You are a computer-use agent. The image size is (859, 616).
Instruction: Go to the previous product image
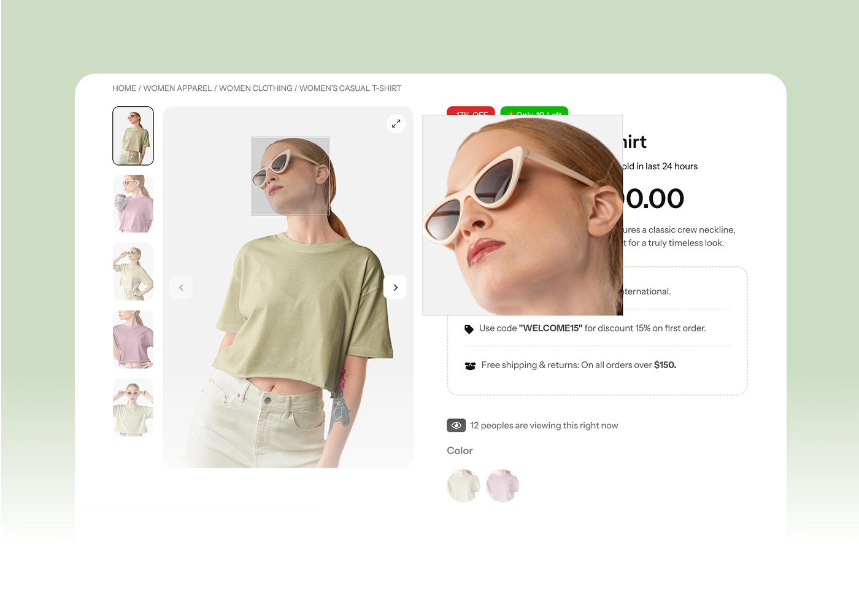click(x=181, y=287)
